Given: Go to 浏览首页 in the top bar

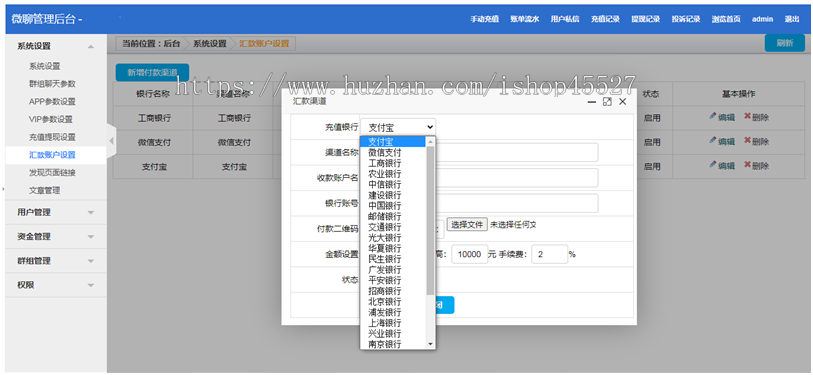Looking at the screenshot, I should coord(726,19).
